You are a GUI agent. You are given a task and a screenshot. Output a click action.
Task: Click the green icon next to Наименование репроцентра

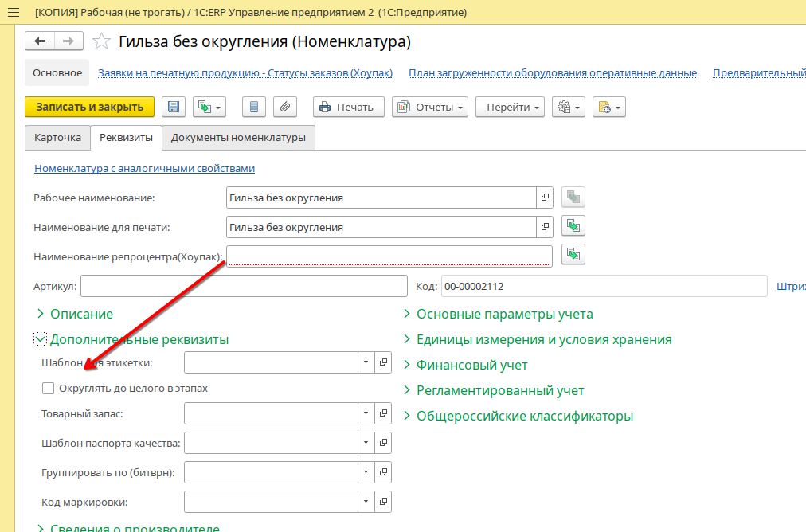tap(573, 255)
